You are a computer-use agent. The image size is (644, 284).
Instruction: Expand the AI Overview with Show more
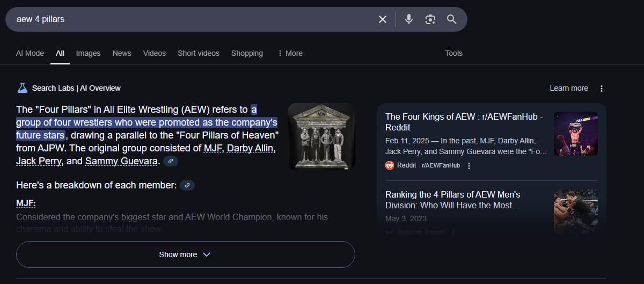tap(185, 254)
